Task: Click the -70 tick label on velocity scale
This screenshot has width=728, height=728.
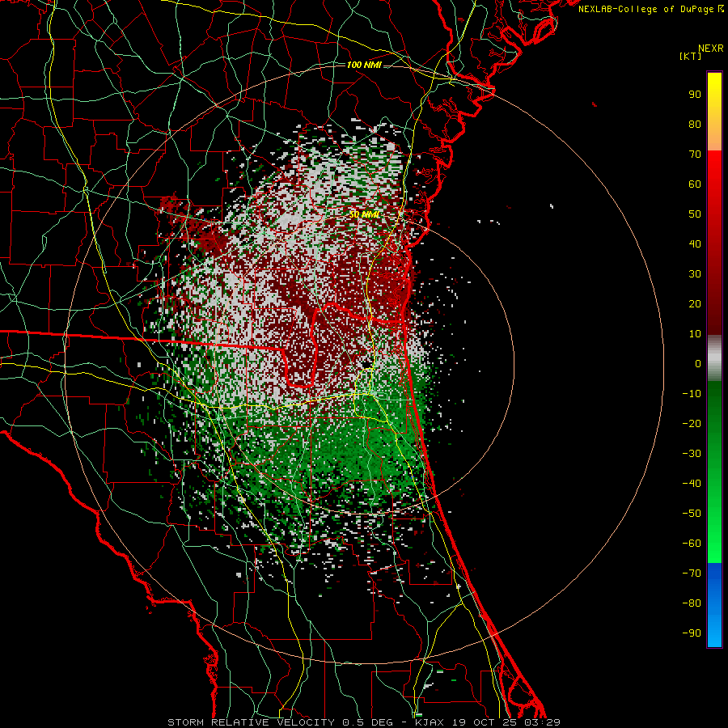Action: coord(692,574)
